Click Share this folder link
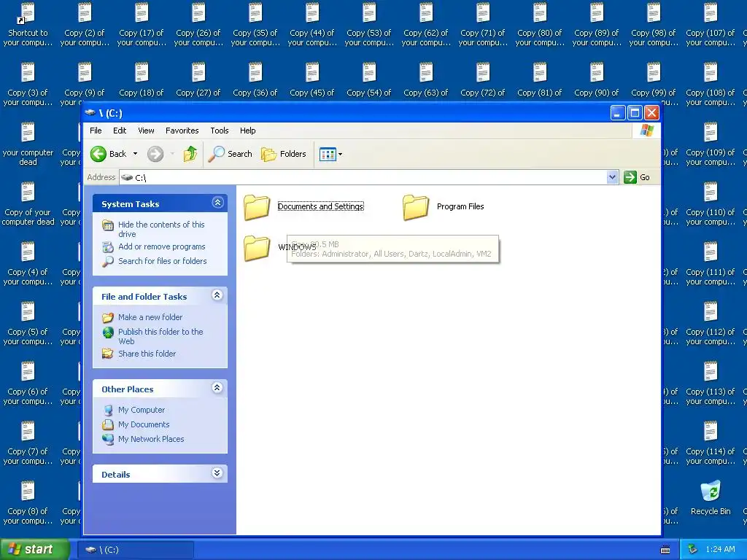 pos(147,354)
